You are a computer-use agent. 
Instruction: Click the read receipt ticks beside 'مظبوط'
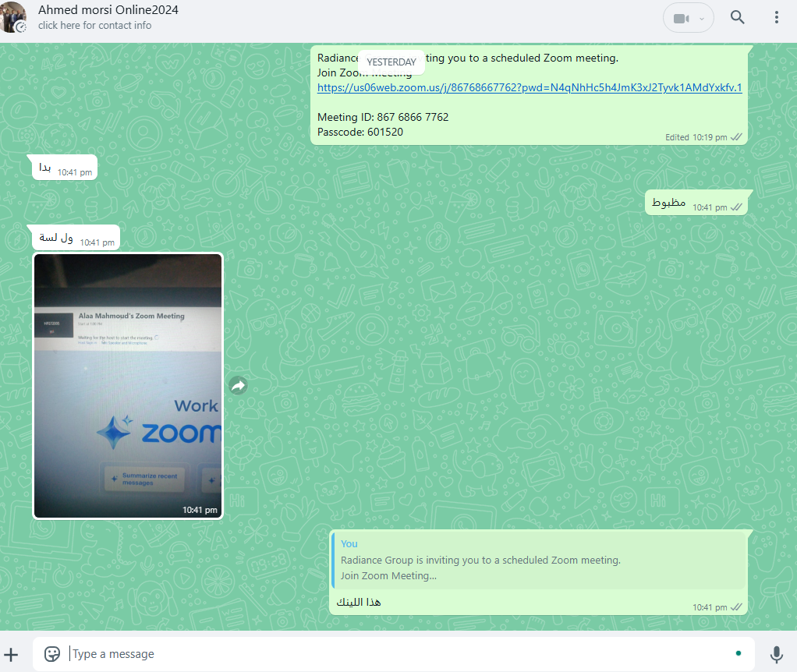click(736, 207)
